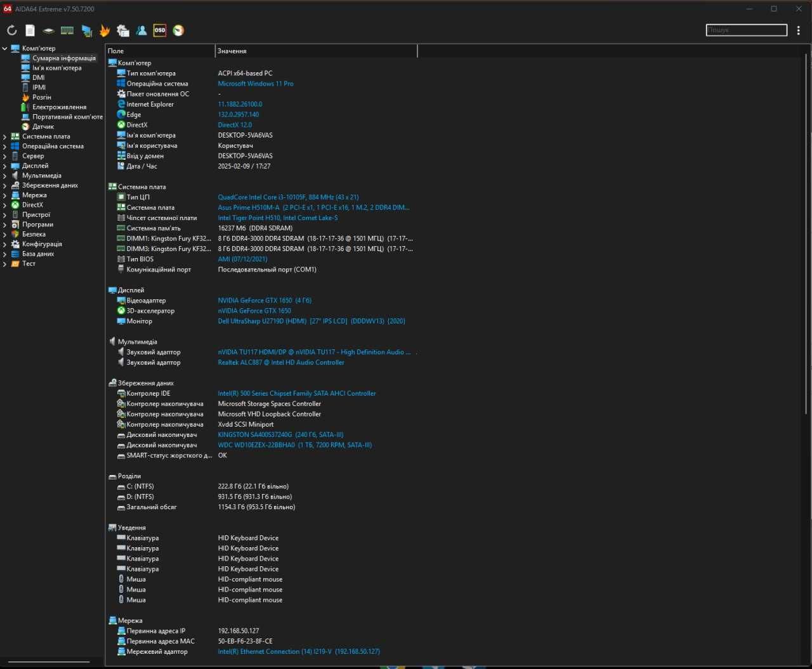
Task: Expand the Дисплей tree node
Action: (4, 166)
